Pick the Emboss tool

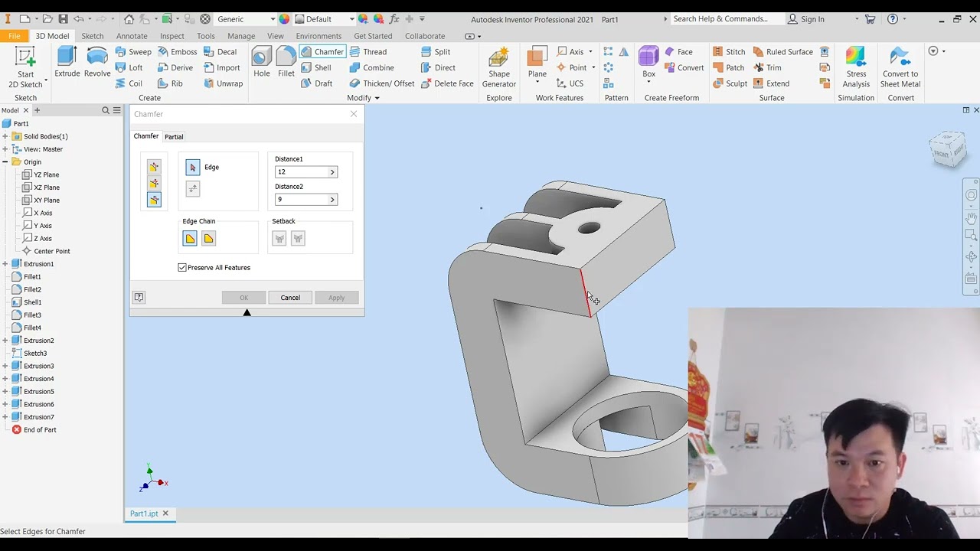178,52
